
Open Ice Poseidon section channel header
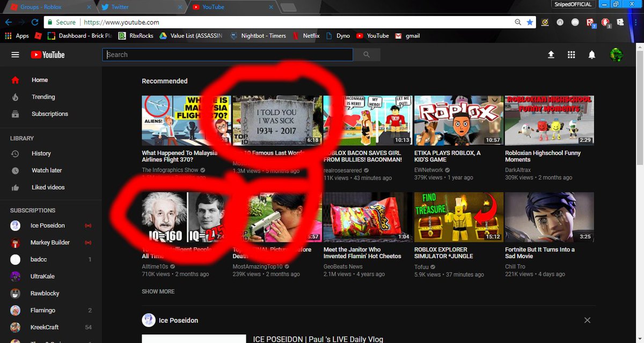(170, 320)
